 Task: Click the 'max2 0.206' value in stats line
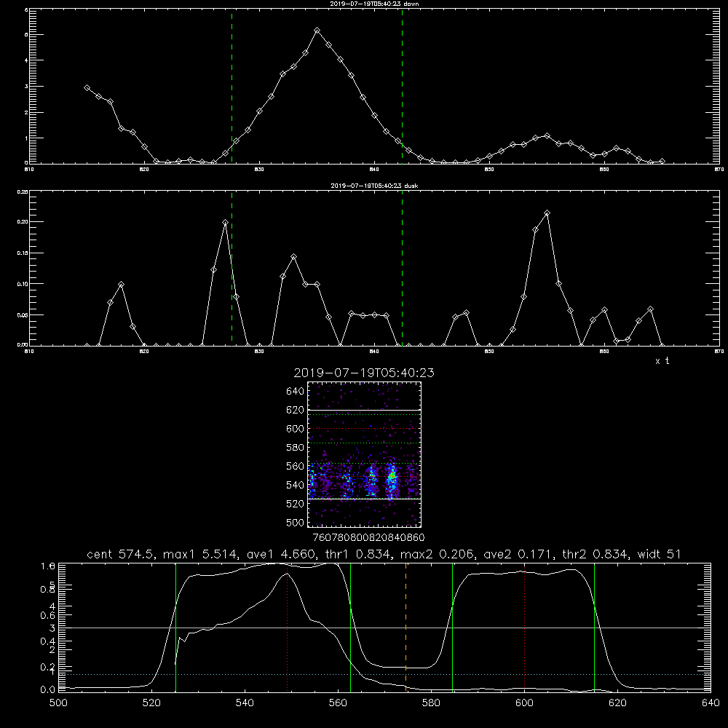coord(437,554)
